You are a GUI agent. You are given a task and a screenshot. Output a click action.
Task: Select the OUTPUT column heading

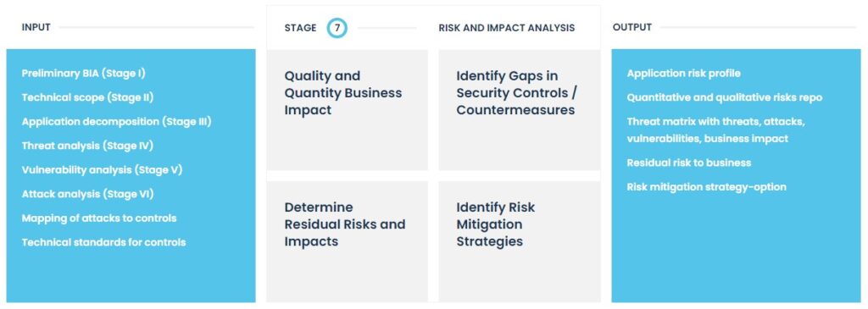[632, 28]
